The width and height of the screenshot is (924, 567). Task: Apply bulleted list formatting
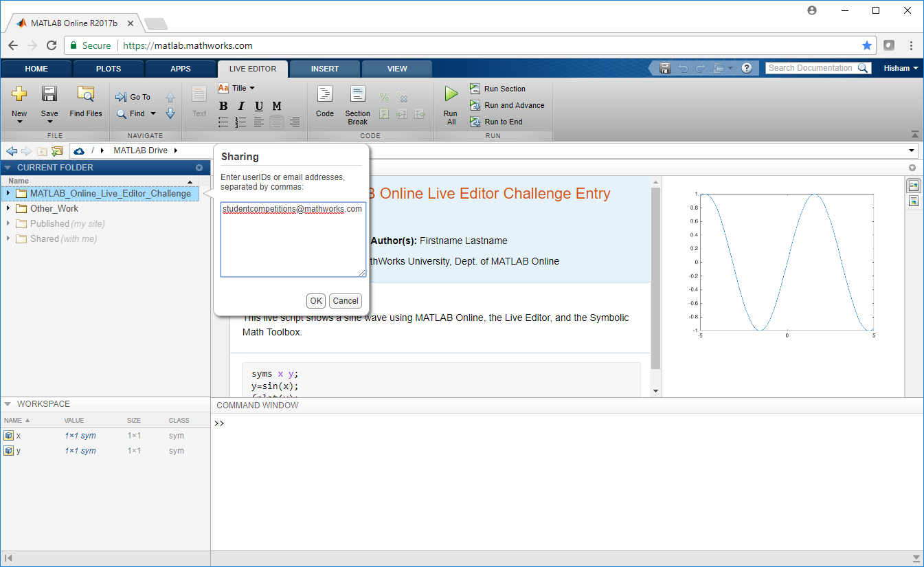point(223,122)
